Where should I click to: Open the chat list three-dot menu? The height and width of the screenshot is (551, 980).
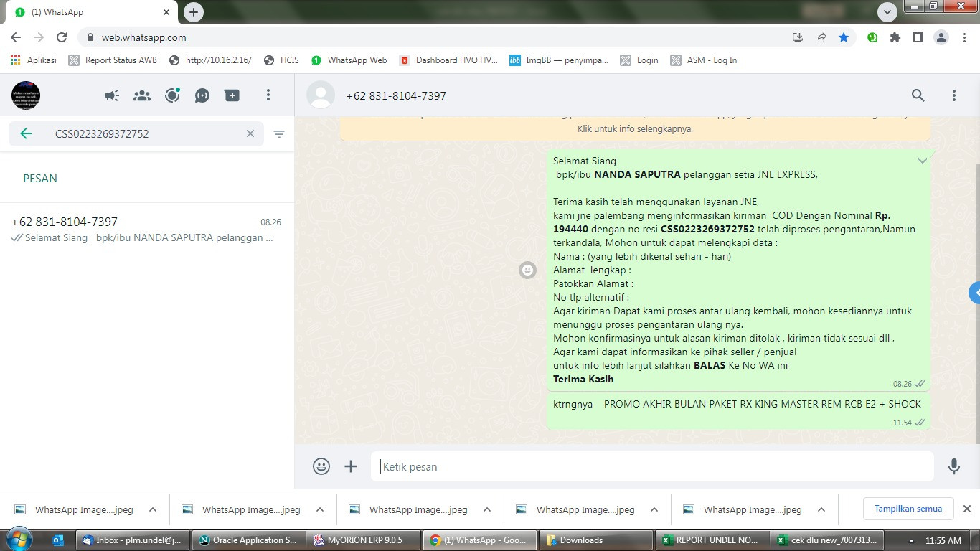click(268, 95)
